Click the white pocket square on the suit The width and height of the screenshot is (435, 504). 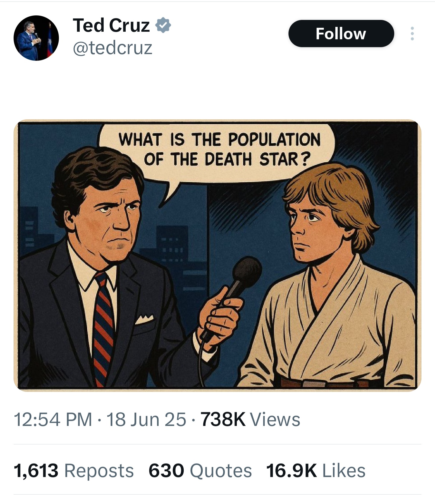click(x=144, y=319)
